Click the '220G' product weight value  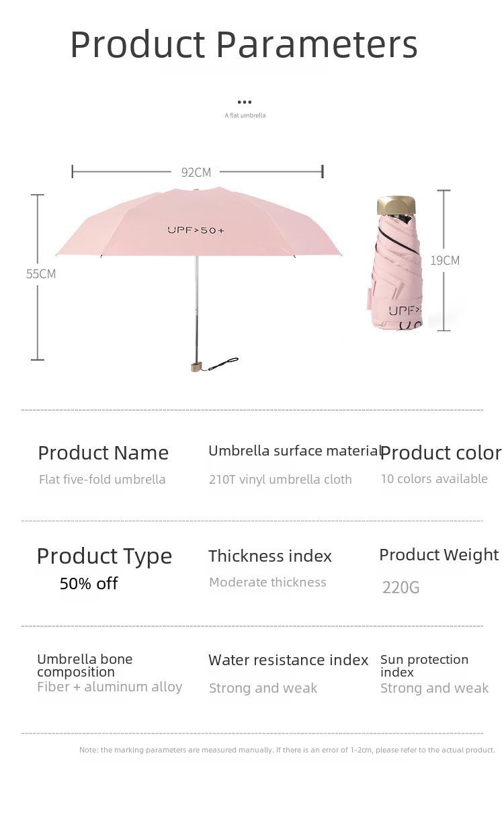pyautogui.click(x=401, y=587)
